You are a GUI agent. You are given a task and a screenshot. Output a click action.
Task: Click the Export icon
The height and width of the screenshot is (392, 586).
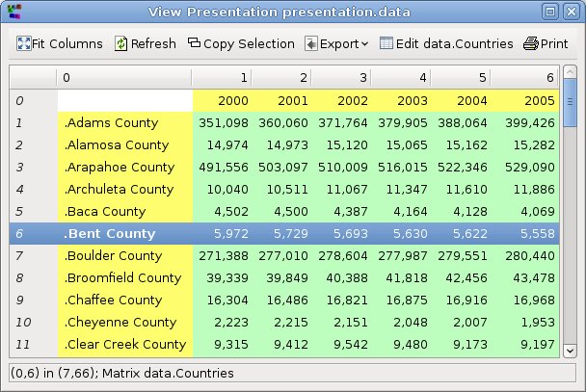[311, 43]
